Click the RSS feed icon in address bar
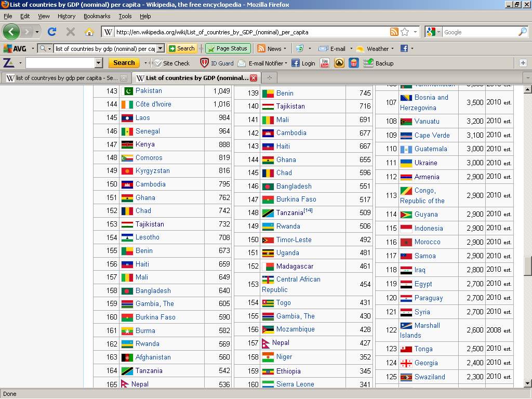 coord(394,32)
